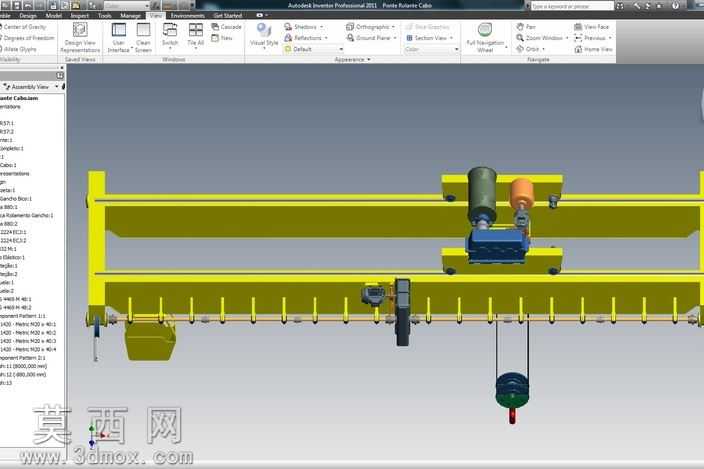
Task: Show Center of Gravity
Action: click(x=23, y=27)
